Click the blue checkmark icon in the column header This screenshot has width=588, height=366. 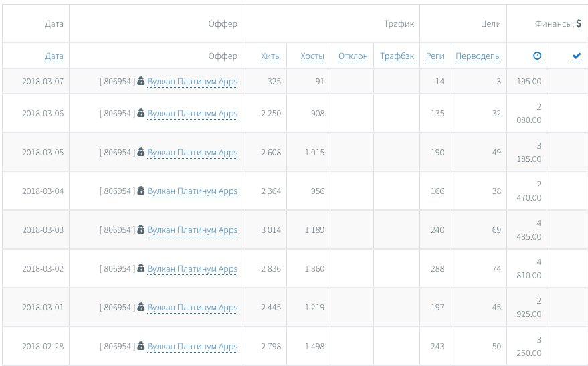coord(577,56)
